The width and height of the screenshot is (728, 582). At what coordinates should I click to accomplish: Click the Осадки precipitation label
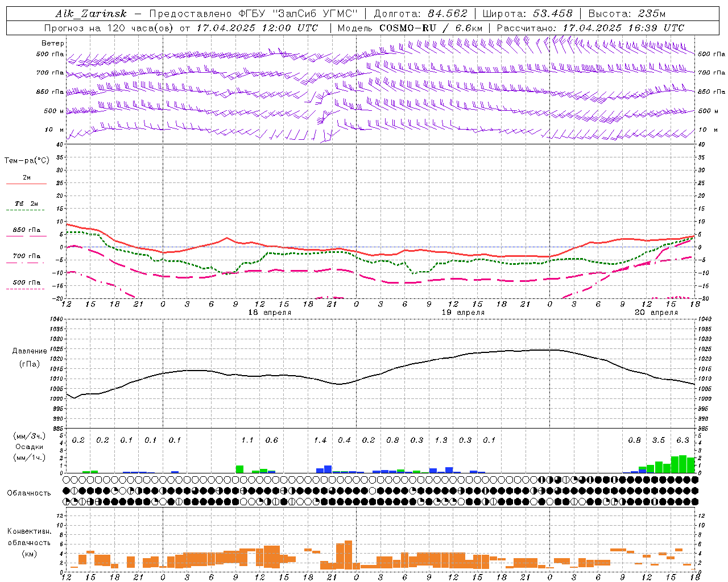29,447
